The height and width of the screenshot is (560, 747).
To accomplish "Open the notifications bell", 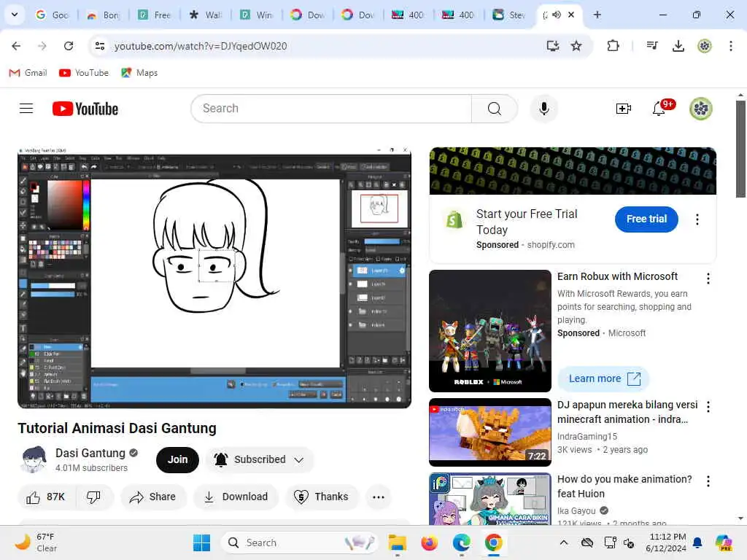I will [659, 109].
